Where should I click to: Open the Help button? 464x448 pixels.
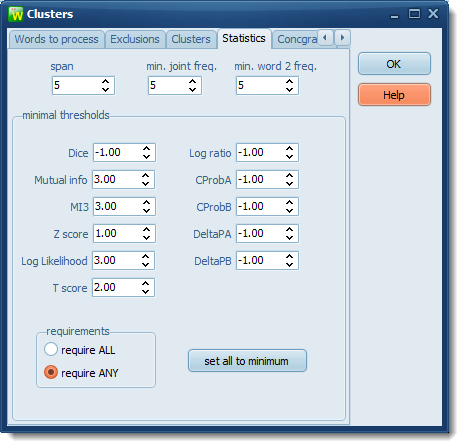pyautogui.click(x=394, y=95)
